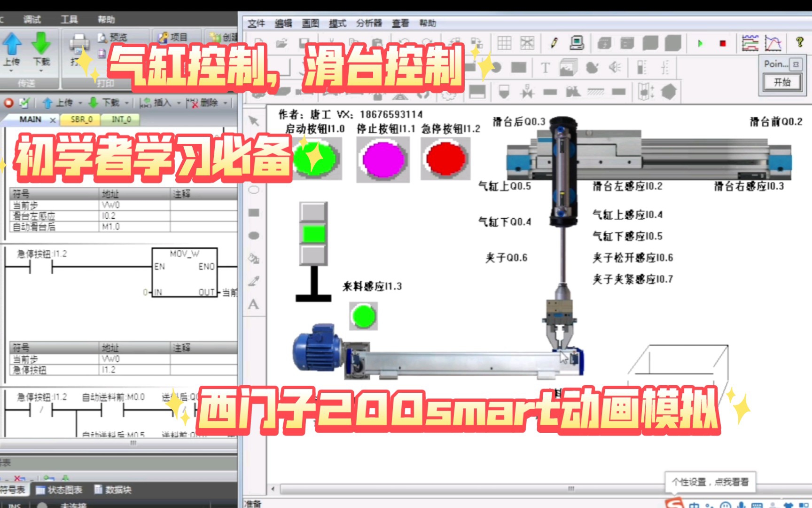Screen dimensions: 812x508
Task: Click the green play simulation button
Action: click(x=700, y=43)
